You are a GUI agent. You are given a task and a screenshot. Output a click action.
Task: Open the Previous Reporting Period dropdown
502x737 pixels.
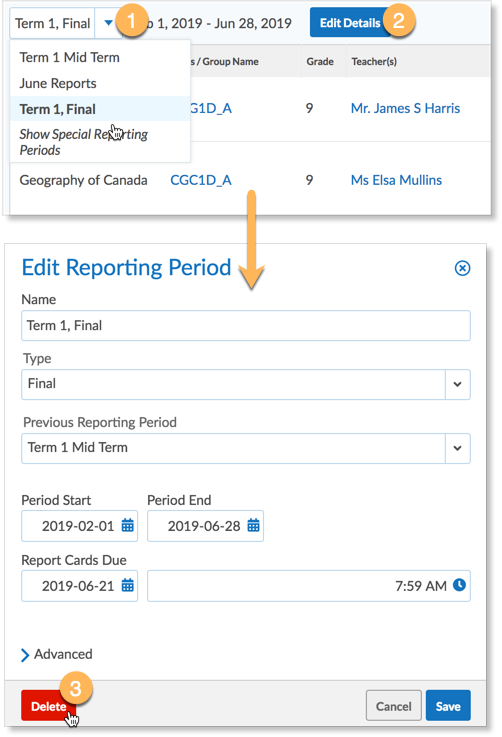click(246, 448)
